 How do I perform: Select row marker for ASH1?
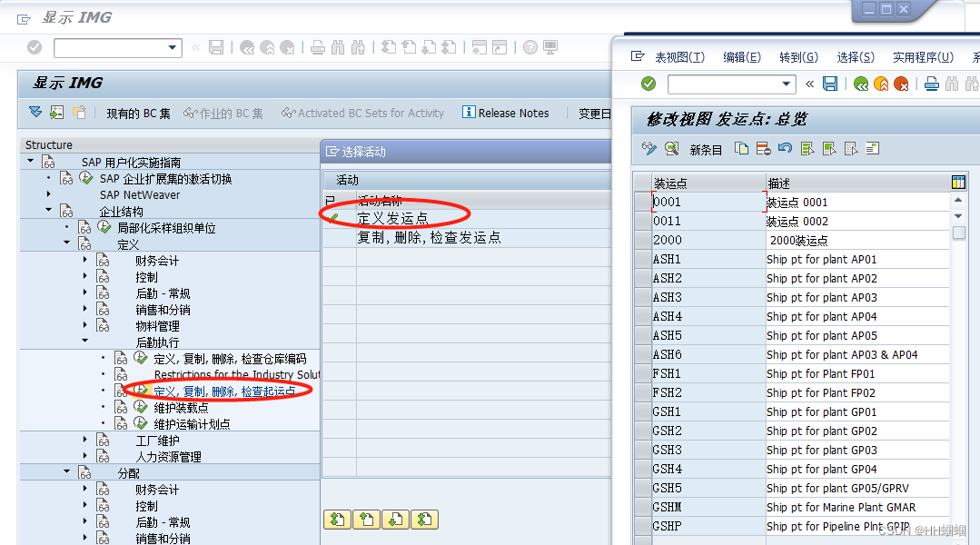click(642, 259)
